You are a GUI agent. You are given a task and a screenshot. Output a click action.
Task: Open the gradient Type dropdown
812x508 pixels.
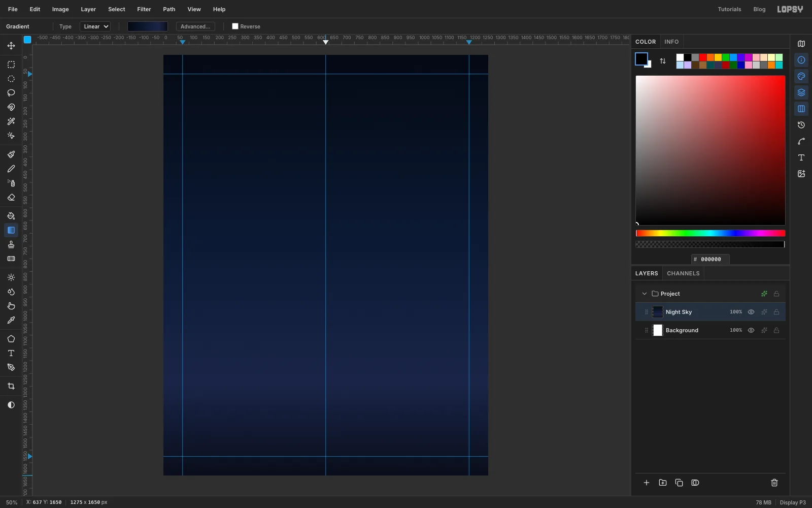pos(95,26)
